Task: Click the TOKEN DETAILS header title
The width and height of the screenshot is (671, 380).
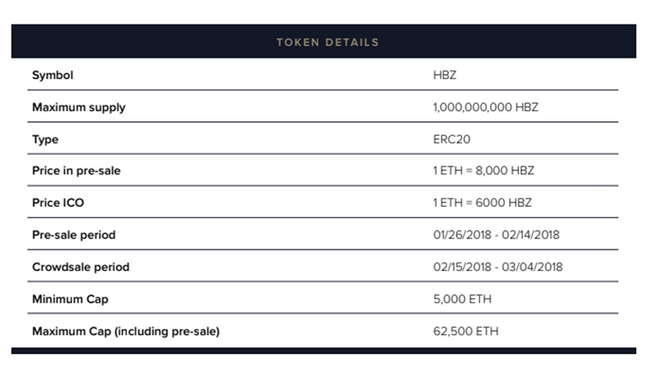Action: point(327,42)
